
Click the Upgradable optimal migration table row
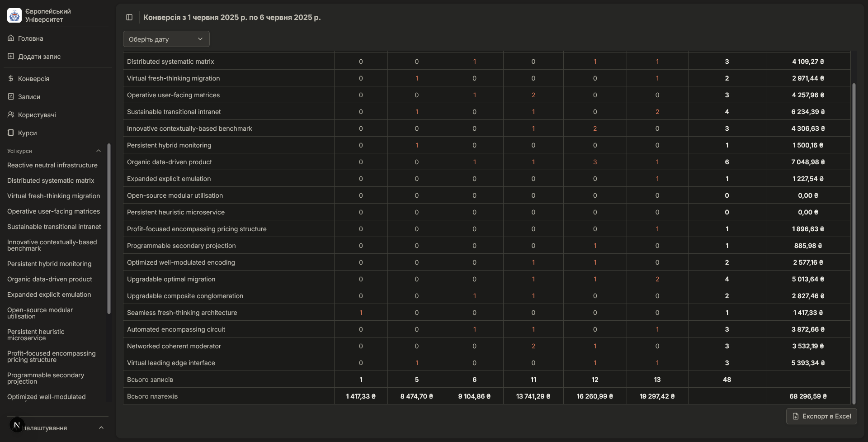(x=171, y=279)
